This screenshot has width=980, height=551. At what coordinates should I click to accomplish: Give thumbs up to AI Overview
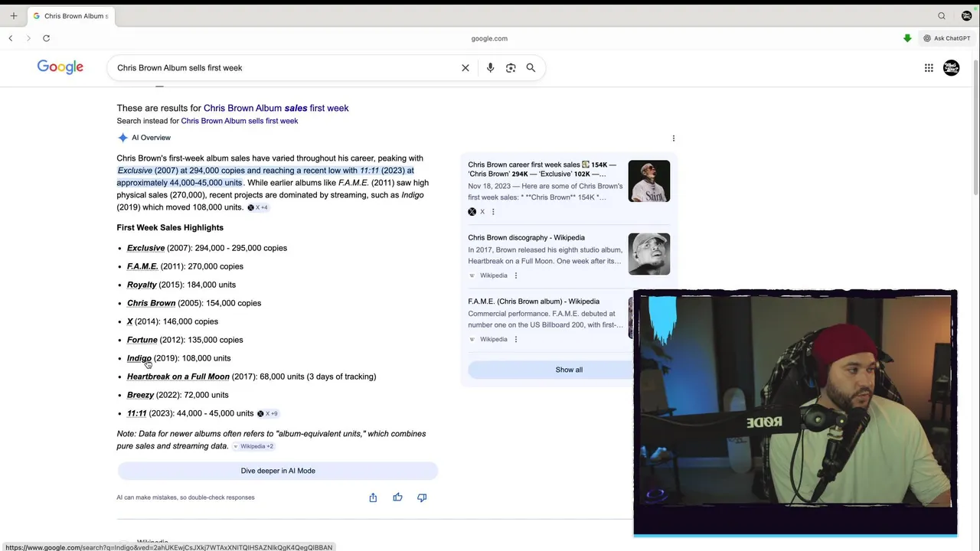pyautogui.click(x=397, y=497)
